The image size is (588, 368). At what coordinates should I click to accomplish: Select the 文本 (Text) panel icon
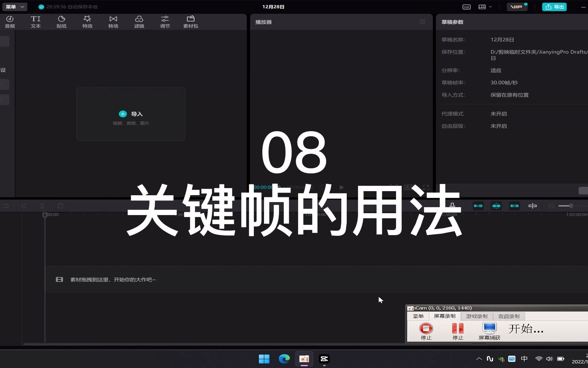point(35,21)
